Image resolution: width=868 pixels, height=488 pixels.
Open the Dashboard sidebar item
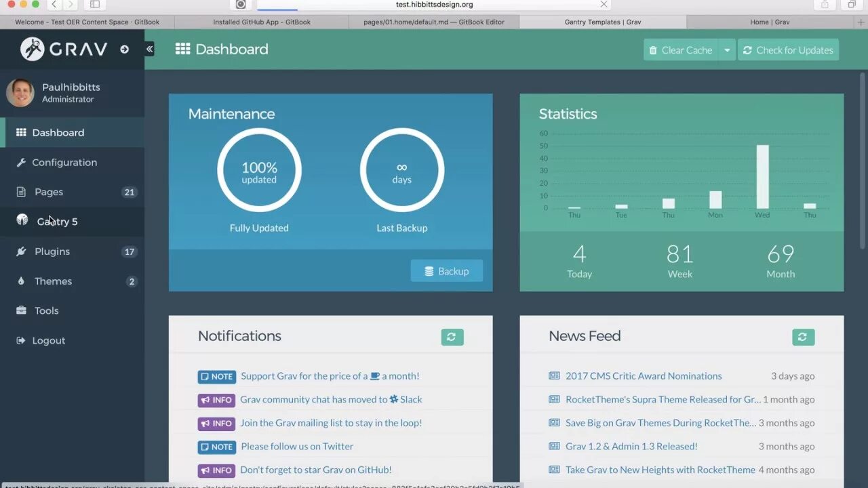[x=72, y=132]
